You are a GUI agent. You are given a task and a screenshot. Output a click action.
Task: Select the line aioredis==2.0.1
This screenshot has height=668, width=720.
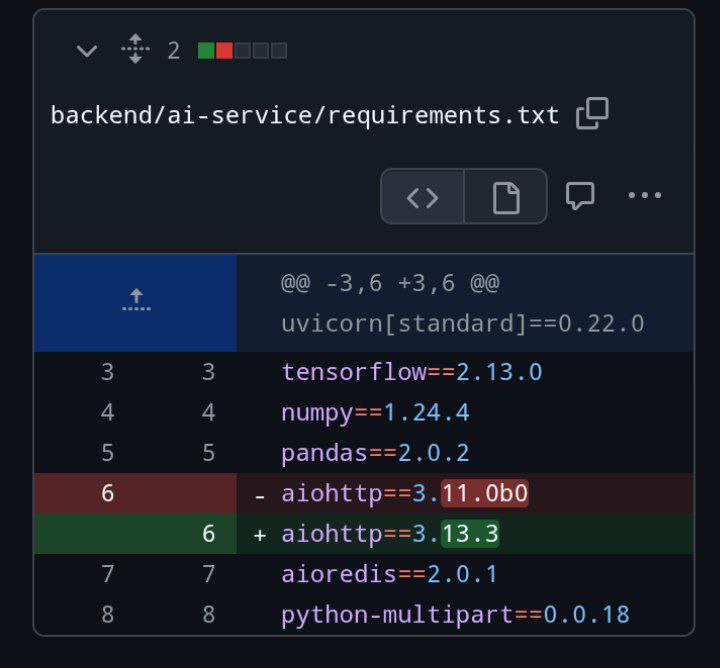[390, 574]
